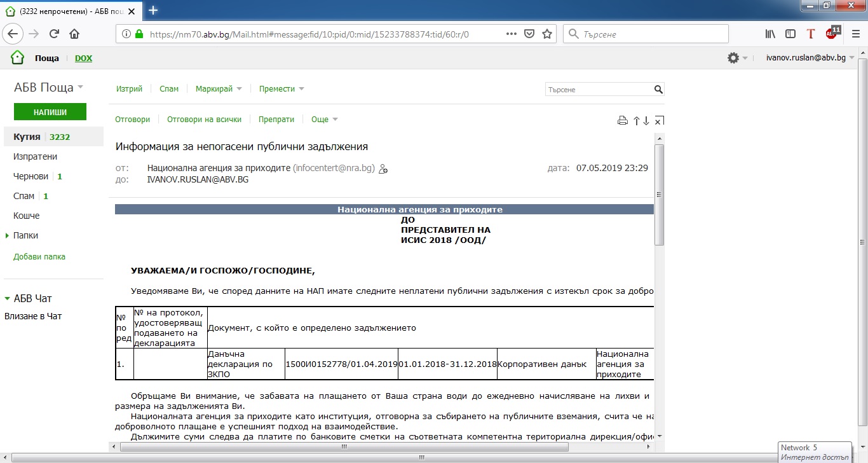The width and height of the screenshot is (868, 463).
Task: Click Препрати to forward message
Action: [x=276, y=119]
